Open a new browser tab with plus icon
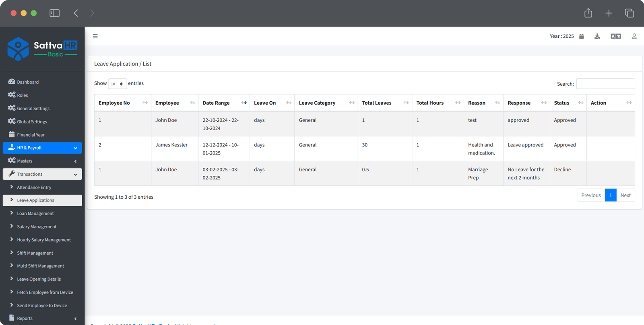The height and width of the screenshot is (325, 644). pos(609,13)
